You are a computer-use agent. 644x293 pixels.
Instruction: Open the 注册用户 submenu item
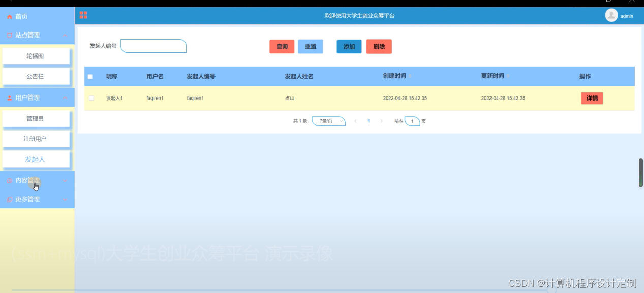36,139
